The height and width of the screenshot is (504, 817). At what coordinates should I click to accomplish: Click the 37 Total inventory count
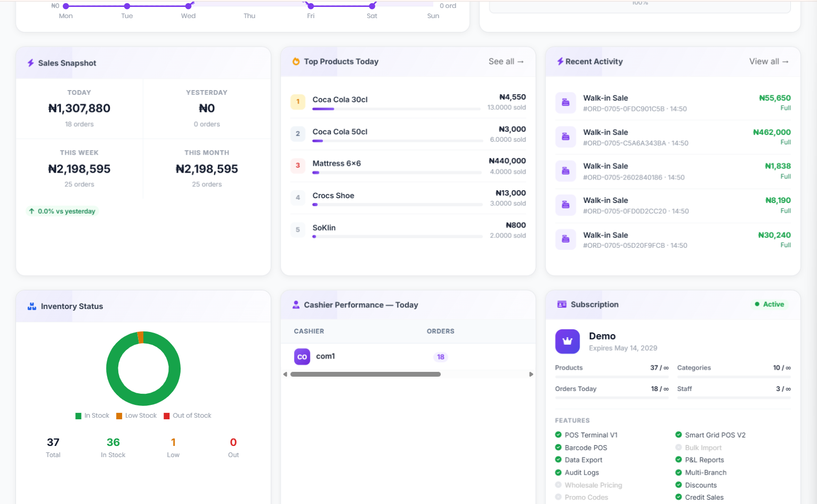pyautogui.click(x=53, y=442)
